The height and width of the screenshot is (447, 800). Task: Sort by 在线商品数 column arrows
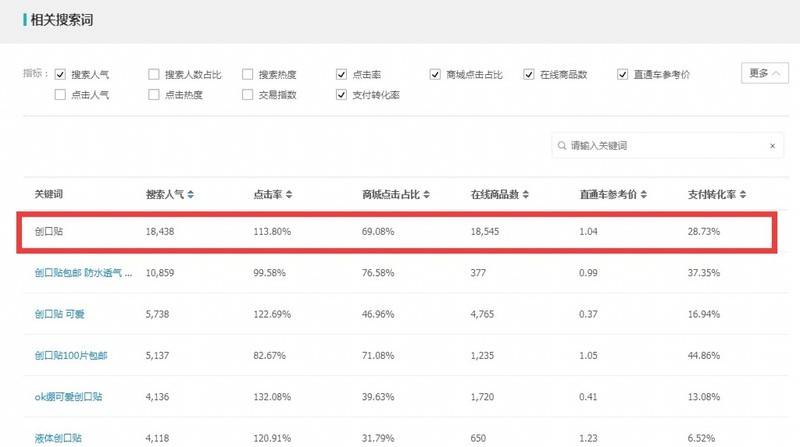(x=526, y=194)
